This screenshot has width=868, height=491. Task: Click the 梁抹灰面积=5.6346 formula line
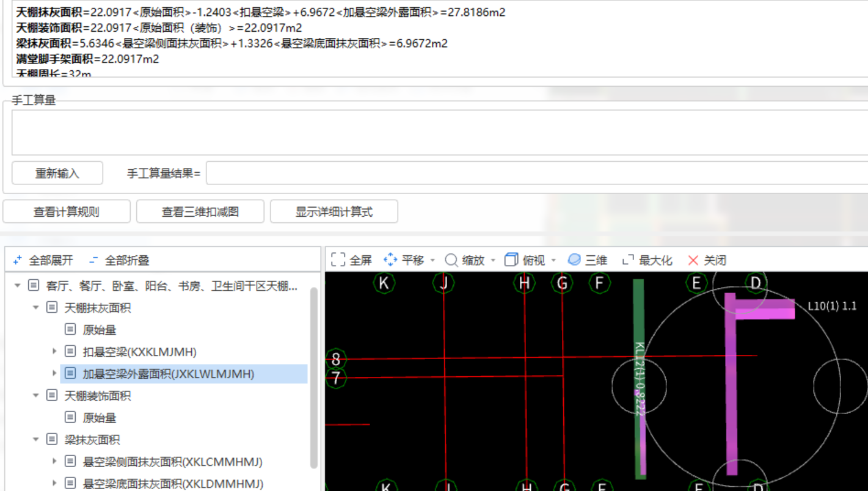pos(232,43)
